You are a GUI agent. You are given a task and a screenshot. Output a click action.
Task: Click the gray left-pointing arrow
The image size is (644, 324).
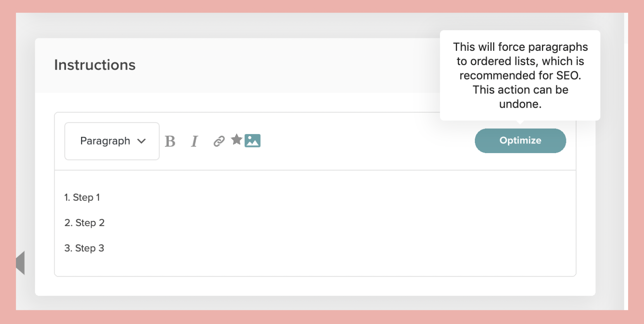point(21,263)
